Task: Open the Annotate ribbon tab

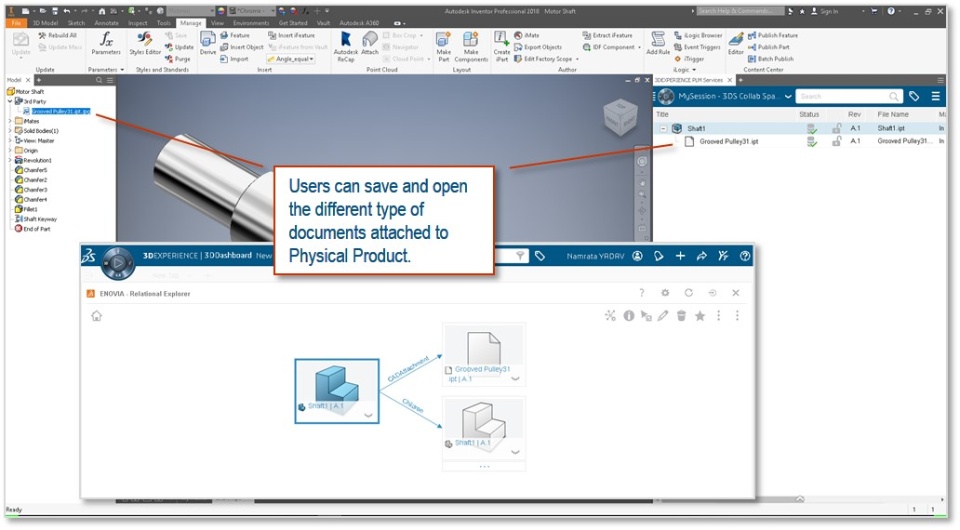Action: [106, 23]
